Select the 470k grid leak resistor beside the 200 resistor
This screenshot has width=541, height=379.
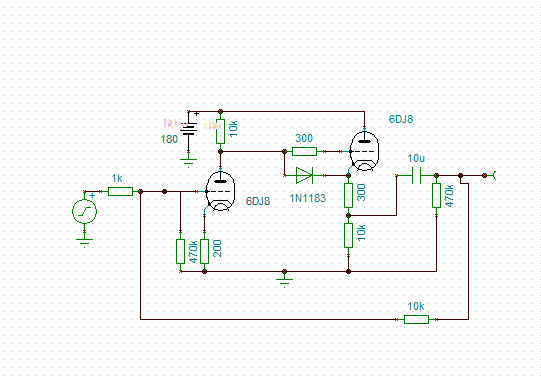[x=180, y=251]
